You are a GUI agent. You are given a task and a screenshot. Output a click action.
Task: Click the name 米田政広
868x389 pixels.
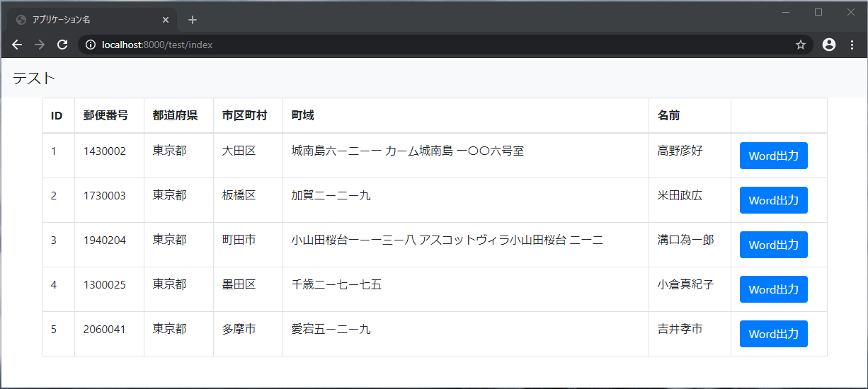[x=680, y=195]
